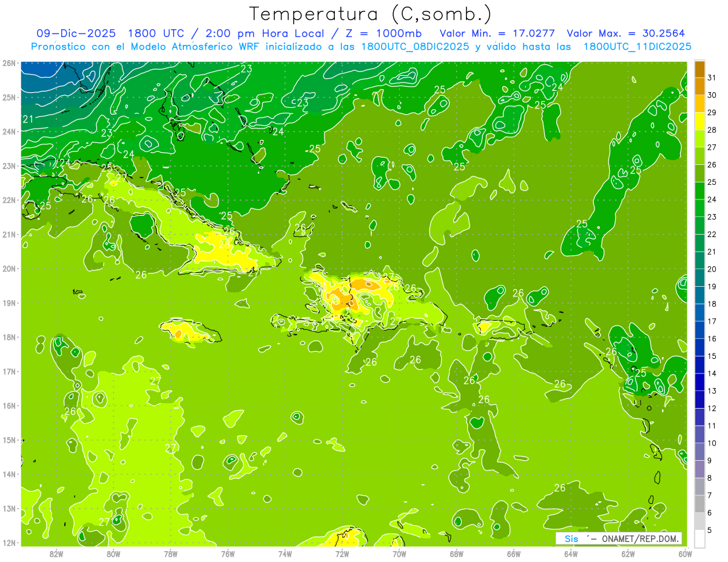The height and width of the screenshot is (562, 728).
Task: Click the color scale label 17
Action: (712, 321)
